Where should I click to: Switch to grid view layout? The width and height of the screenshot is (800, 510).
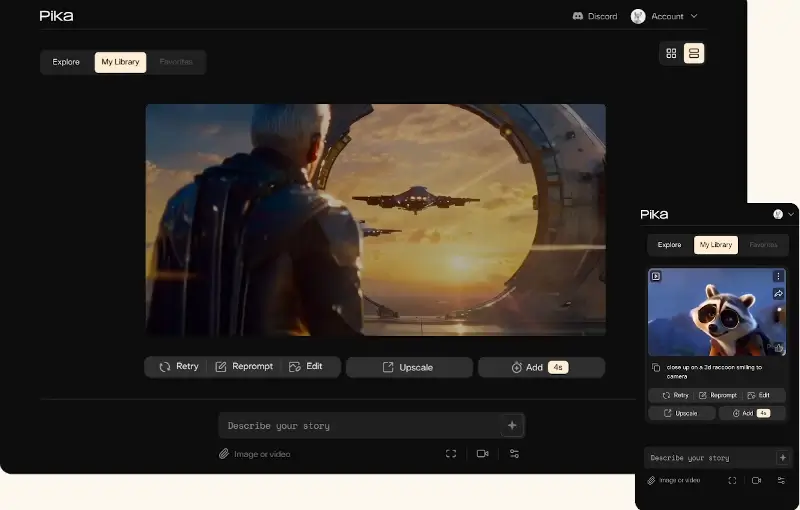(x=671, y=53)
